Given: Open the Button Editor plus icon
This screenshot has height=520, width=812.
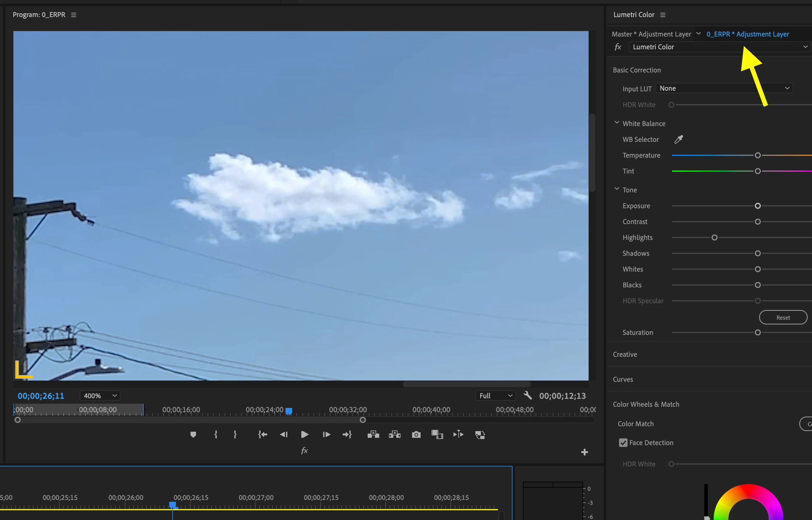Looking at the screenshot, I should (x=585, y=452).
